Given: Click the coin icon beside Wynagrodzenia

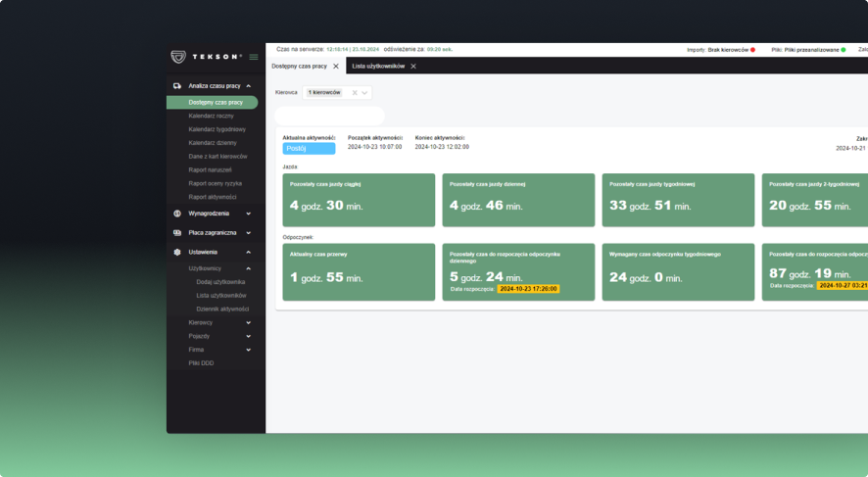Looking at the screenshot, I should pos(177,213).
